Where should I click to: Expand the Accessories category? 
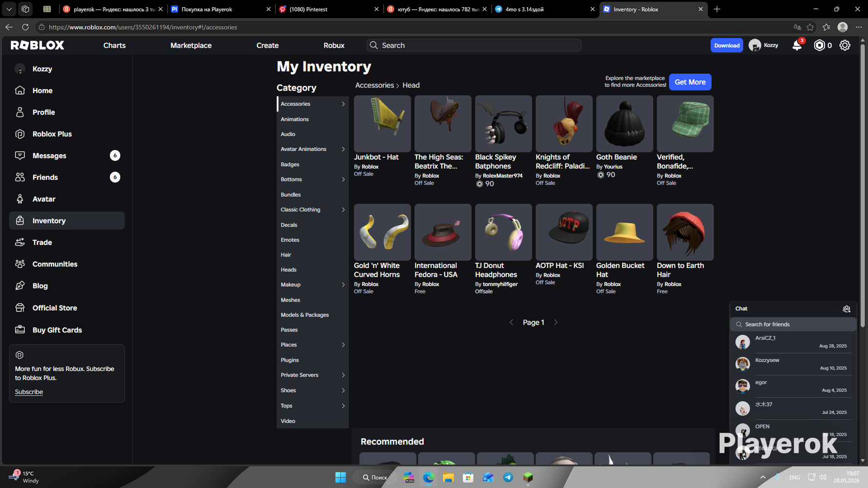pyautogui.click(x=343, y=104)
